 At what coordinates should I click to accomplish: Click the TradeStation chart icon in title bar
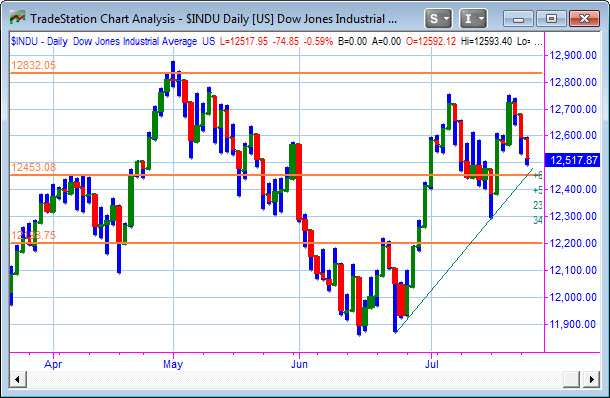coord(18,18)
